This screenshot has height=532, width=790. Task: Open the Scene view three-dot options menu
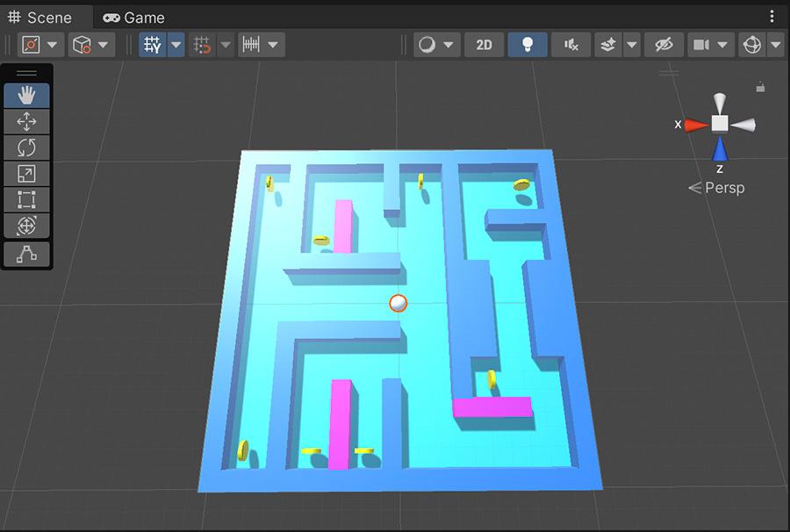coord(772,17)
